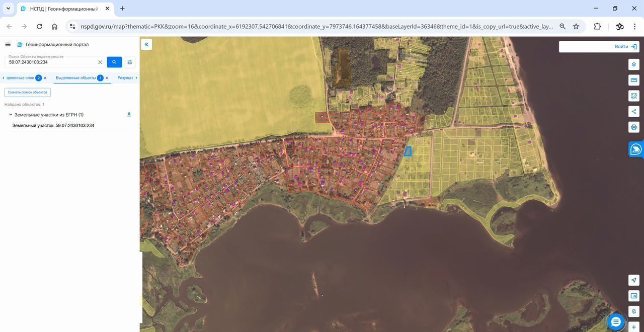Viewport: 644px width, 332px height.
Task: Share the current map view
Action: (634, 111)
